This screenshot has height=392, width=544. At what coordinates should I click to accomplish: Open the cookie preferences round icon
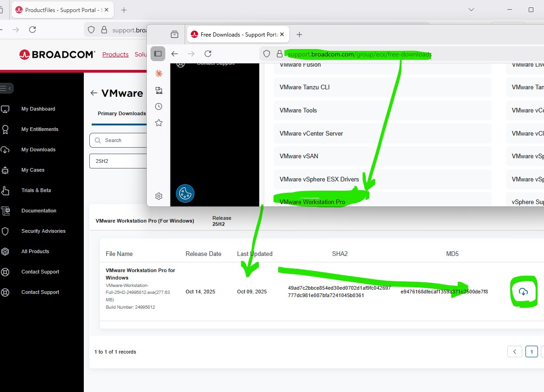pos(185,193)
